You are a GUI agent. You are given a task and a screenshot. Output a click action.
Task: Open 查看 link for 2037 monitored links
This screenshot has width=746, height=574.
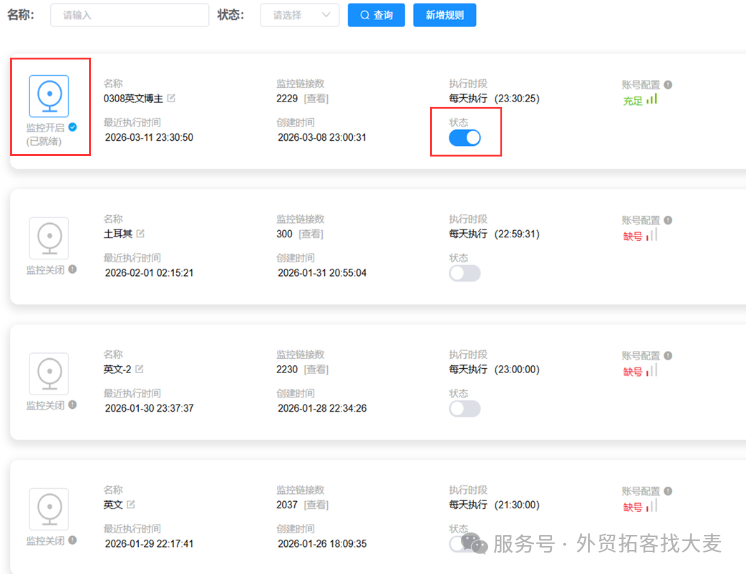click(x=316, y=505)
